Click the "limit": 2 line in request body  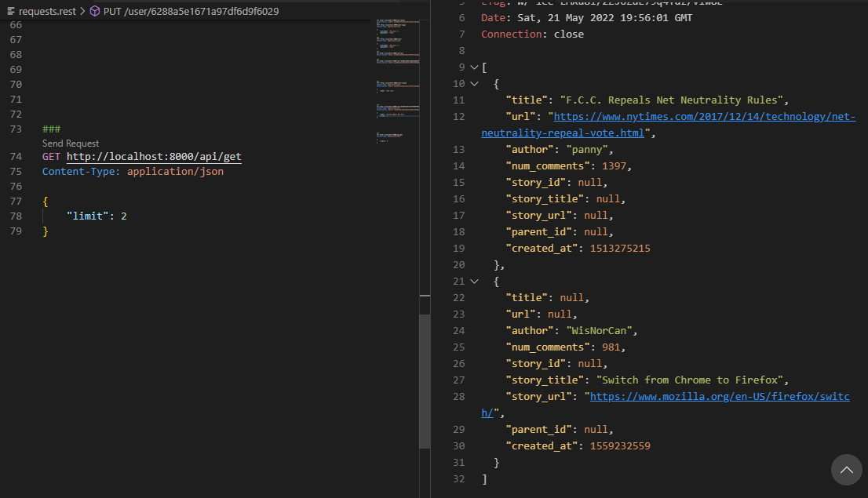pos(97,216)
